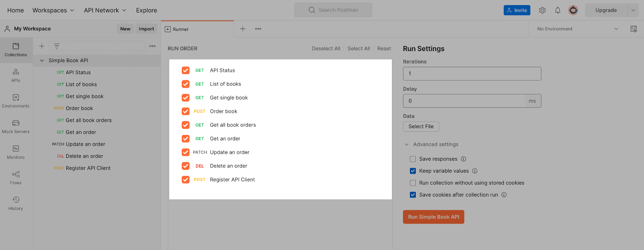Screen dimensions: 644x250
Task: Open the Environments sidebar panel
Action: point(16,101)
